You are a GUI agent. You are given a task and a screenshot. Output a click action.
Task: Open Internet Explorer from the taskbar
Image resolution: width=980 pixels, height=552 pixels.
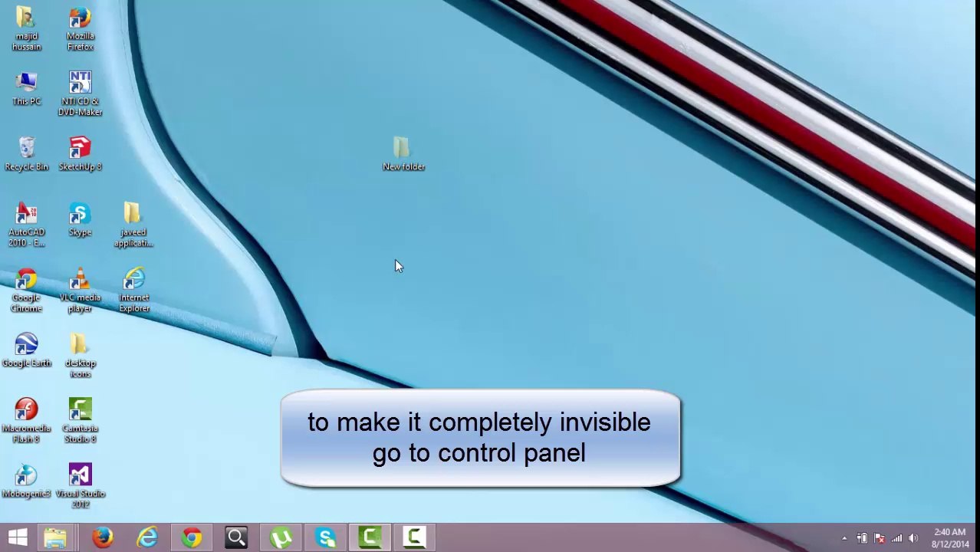147,537
